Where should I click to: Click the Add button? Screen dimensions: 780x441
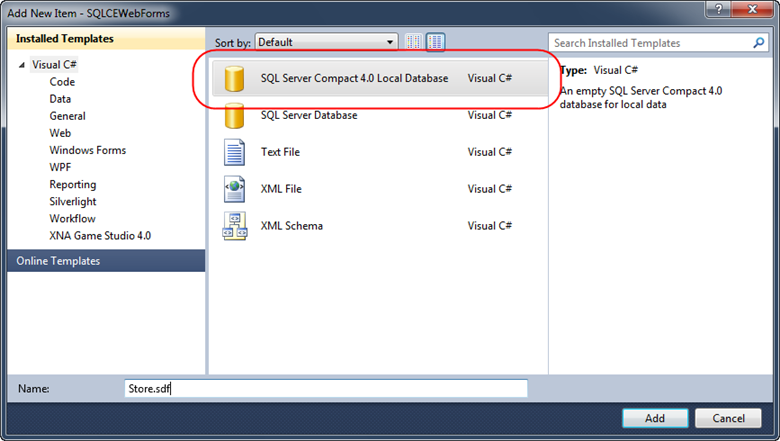click(x=655, y=418)
